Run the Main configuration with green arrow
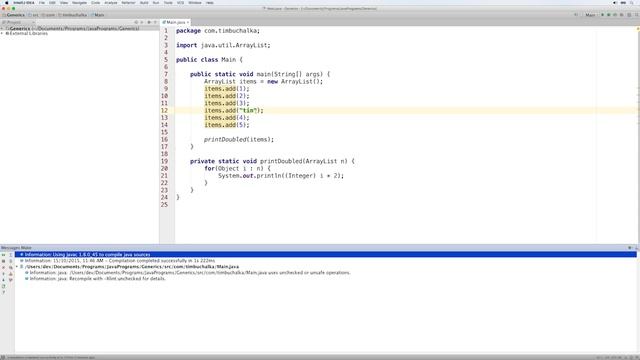This screenshot has height=360, width=640. [x=602, y=15]
